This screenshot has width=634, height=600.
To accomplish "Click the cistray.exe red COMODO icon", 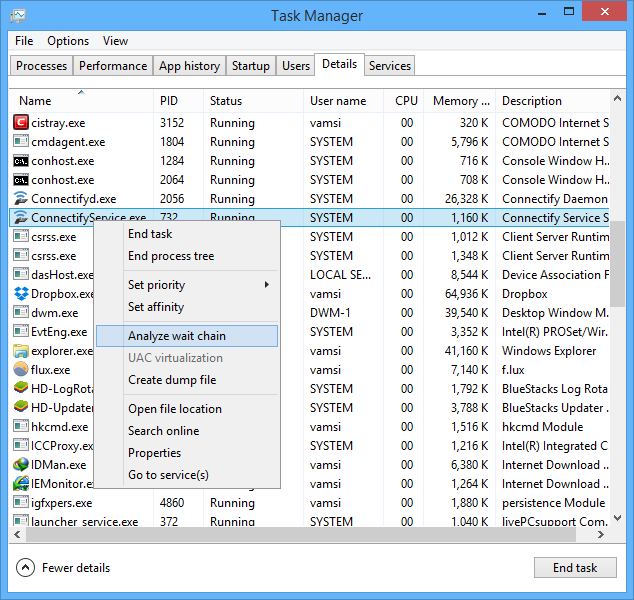I will pos(21,122).
